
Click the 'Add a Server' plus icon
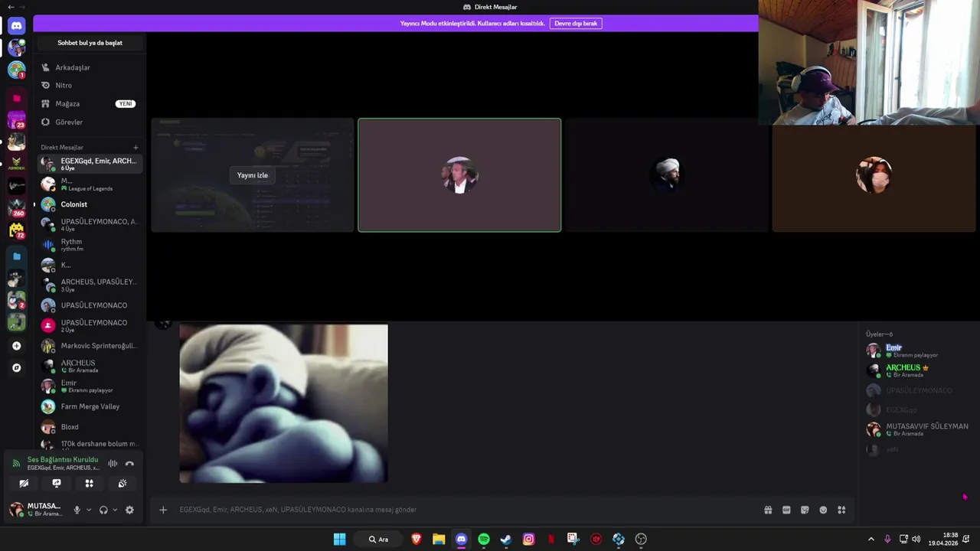[16, 346]
